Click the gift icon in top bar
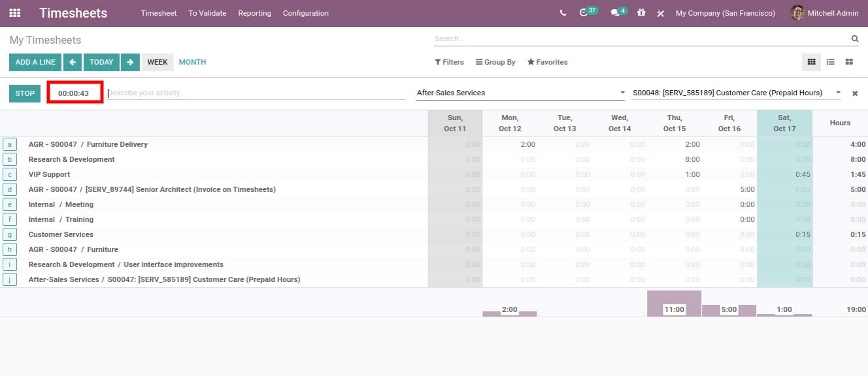This screenshot has height=376, width=868. coord(641,13)
